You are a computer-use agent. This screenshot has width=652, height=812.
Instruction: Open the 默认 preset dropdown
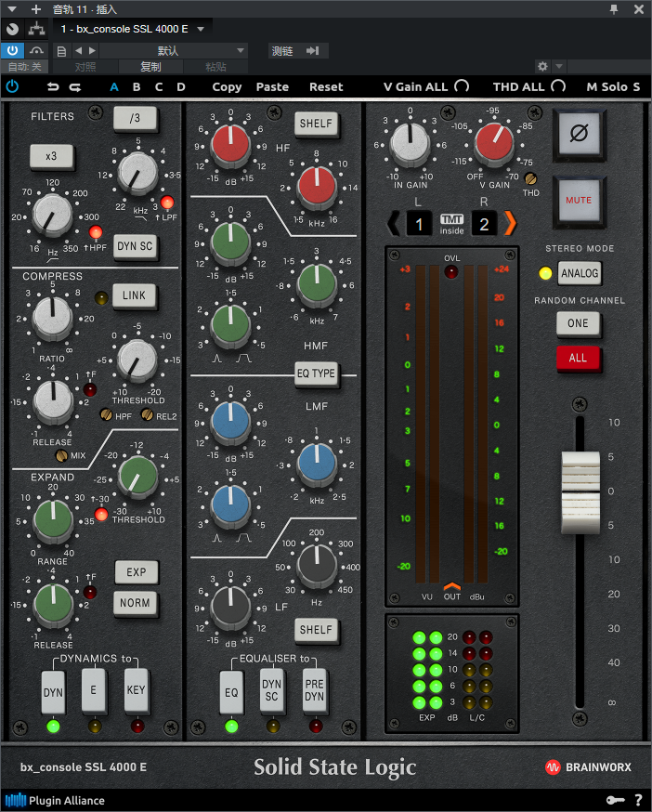[173, 51]
